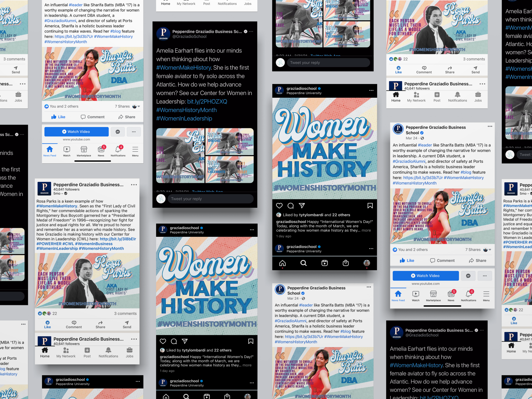Open Rosa Parks image in left LinkedIn card
Screen dimensions: 532x399
point(87,281)
